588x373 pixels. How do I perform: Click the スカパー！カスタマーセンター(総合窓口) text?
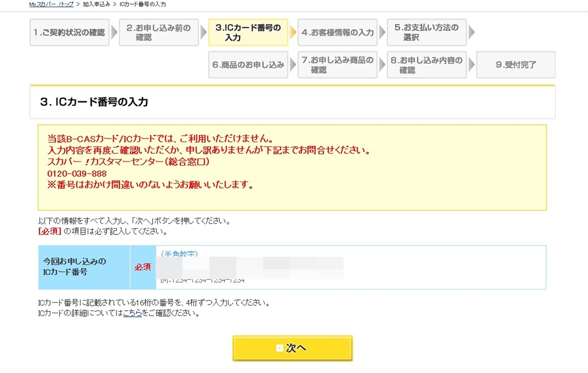128,162
